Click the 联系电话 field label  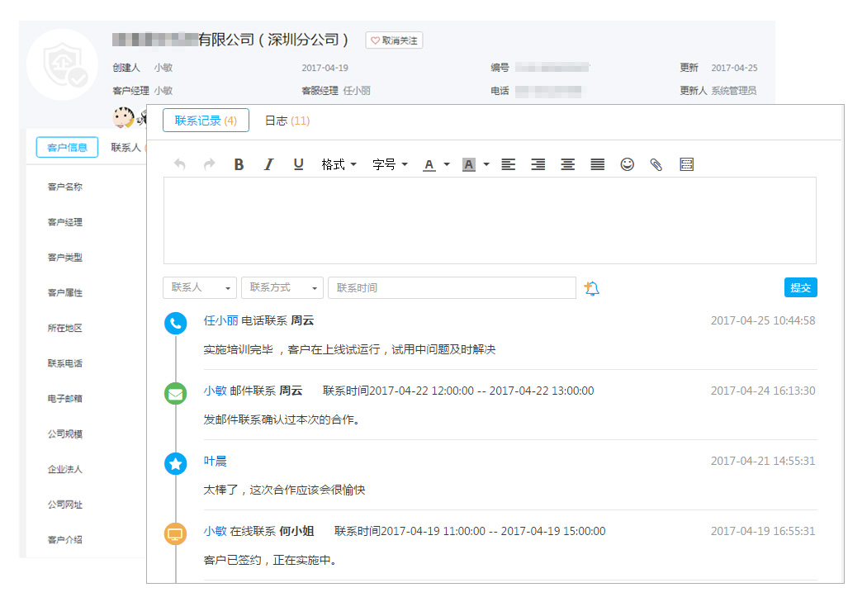(64, 363)
